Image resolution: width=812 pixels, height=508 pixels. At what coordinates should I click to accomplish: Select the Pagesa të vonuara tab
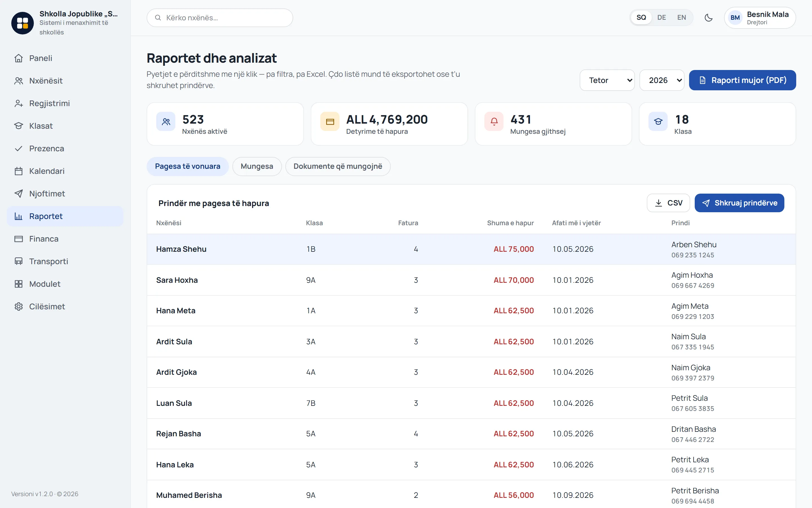[x=187, y=166]
